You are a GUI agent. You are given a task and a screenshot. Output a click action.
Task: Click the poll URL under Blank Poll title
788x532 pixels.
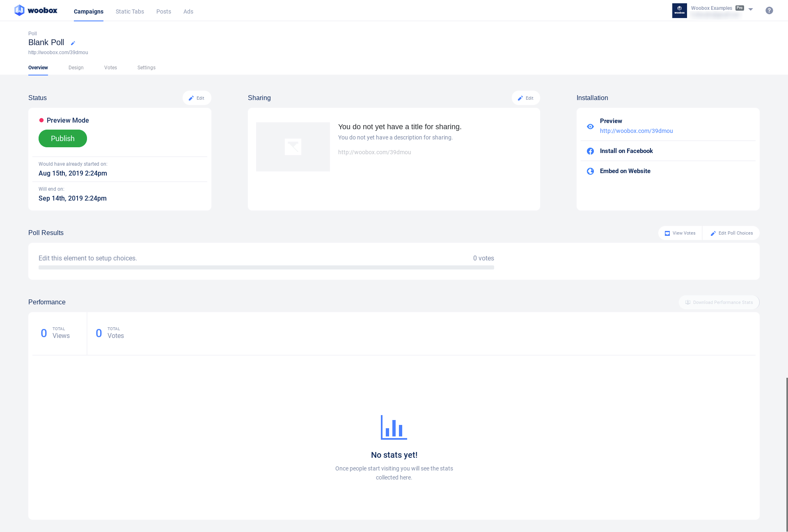pos(58,53)
